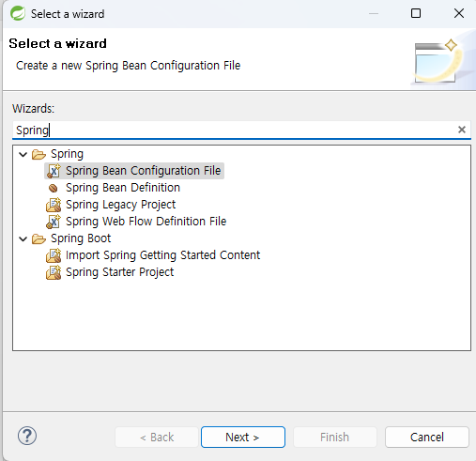Screen dimensions: 476x461
Task: Select Spring Bean Configuration File row
Action: (x=134, y=171)
